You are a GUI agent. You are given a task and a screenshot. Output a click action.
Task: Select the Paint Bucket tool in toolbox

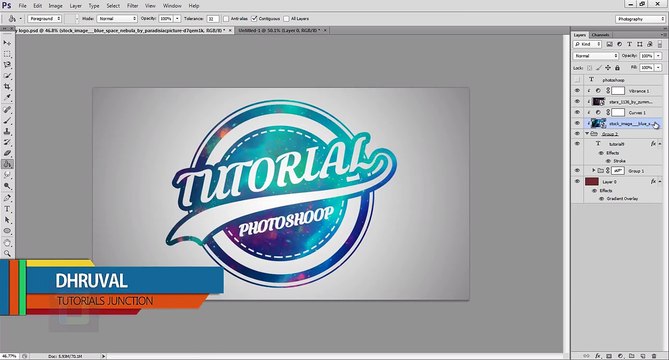(x=7, y=164)
